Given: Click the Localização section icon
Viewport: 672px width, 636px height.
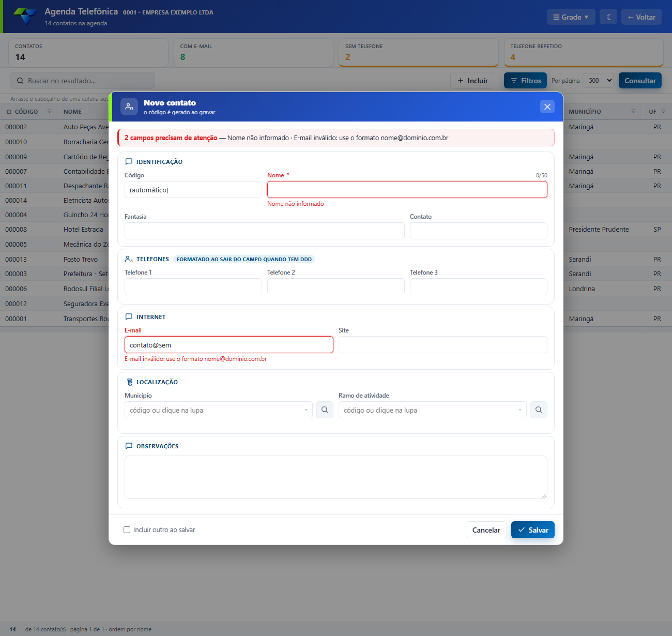Looking at the screenshot, I should point(129,382).
